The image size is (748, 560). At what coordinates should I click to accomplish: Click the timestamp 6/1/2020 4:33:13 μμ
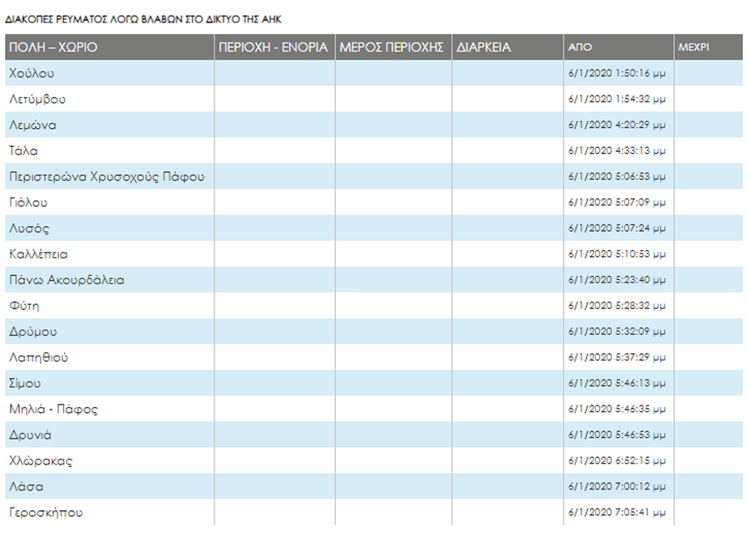coord(617,150)
